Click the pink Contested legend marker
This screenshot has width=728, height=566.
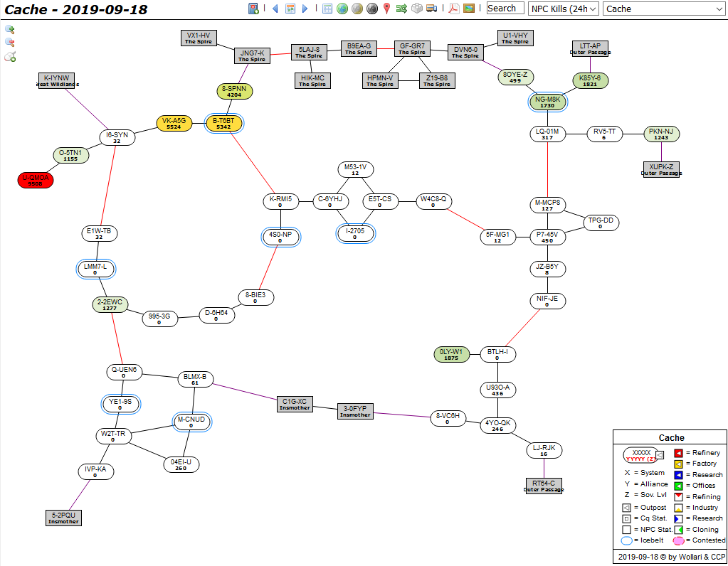click(678, 540)
